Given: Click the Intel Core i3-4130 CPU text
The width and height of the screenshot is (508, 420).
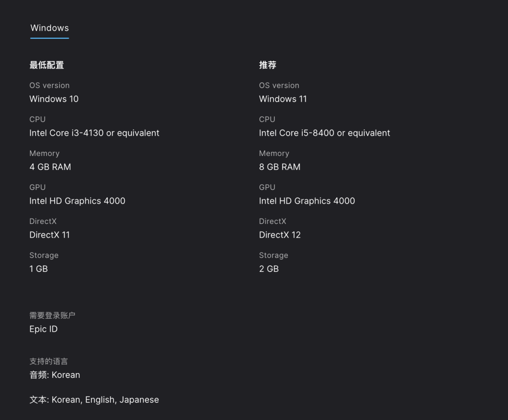Looking at the screenshot, I should 94,133.
